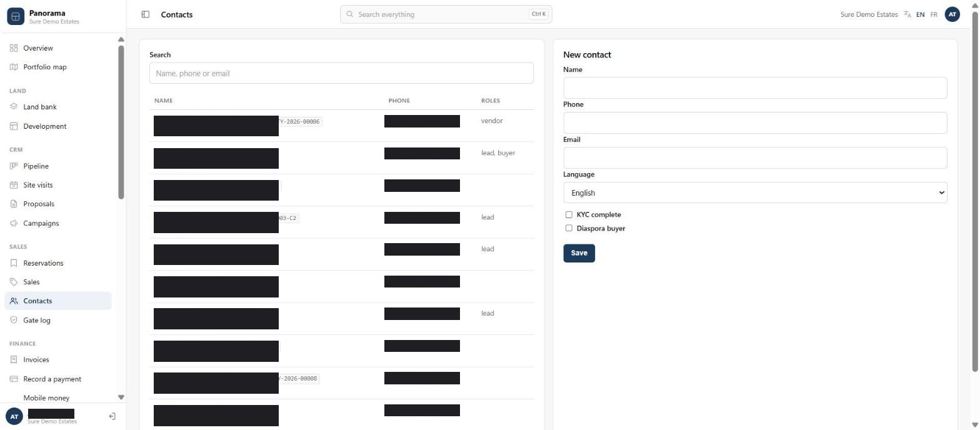Screen dimensions: 980x430
Task: Click the new contact Phone field
Action: 755,122
